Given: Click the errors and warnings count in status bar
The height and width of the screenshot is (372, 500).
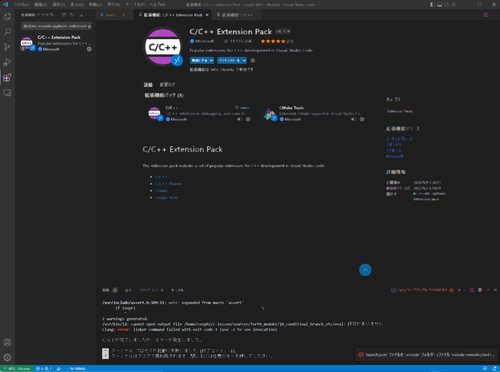Looking at the screenshot, I should coord(44,368).
